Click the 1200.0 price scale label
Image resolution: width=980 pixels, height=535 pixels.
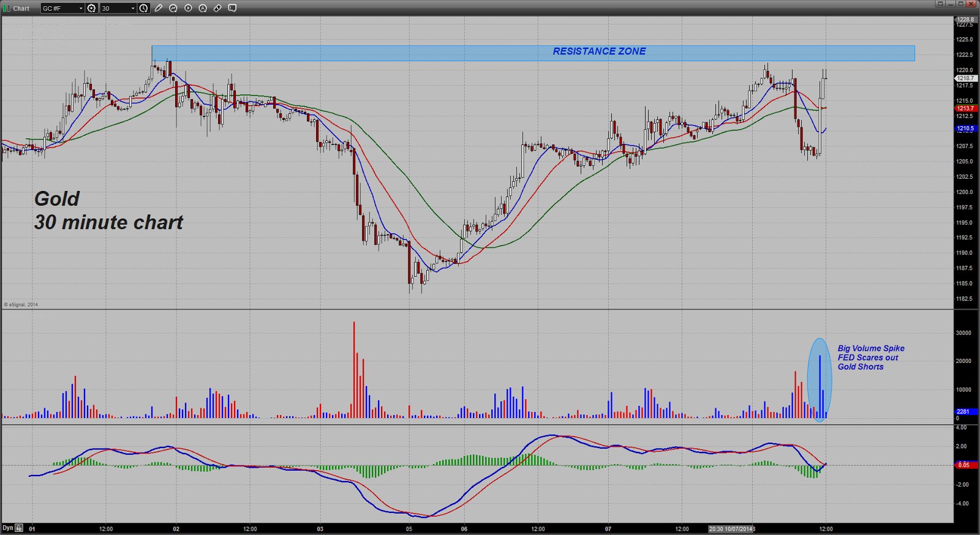[965, 192]
